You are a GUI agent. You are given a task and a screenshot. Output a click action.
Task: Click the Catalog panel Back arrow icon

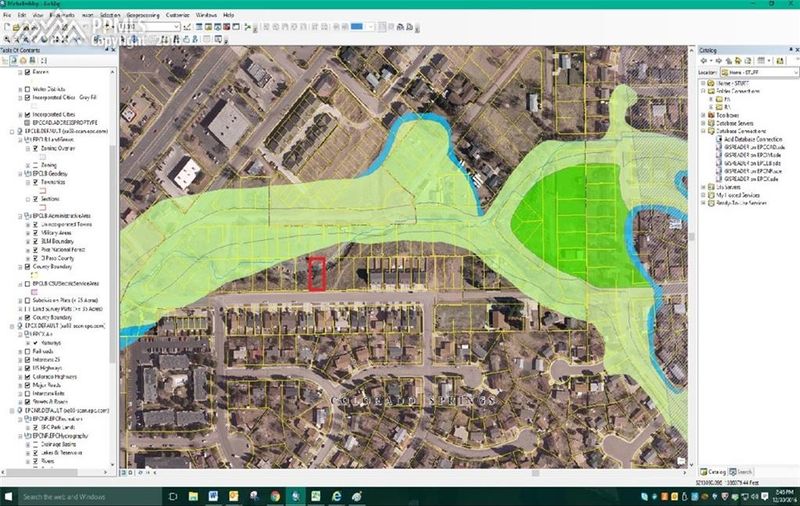pyautogui.click(x=704, y=60)
